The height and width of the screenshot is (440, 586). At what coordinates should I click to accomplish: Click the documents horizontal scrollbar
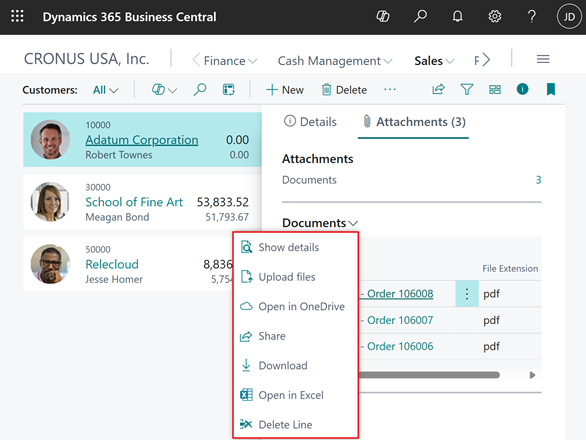coord(429,375)
